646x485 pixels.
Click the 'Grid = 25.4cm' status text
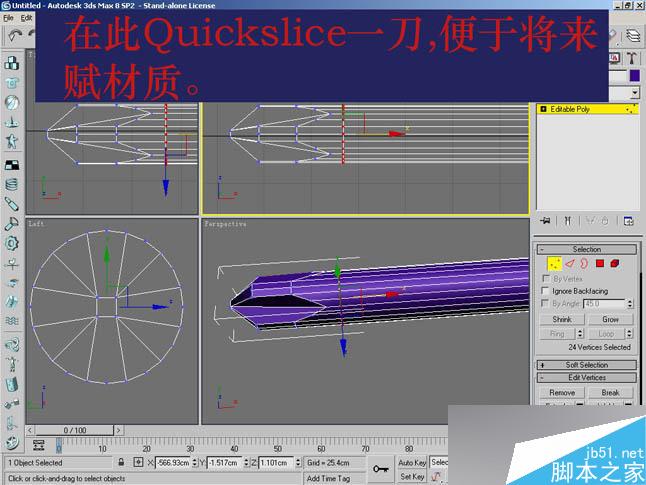click(328, 463)
